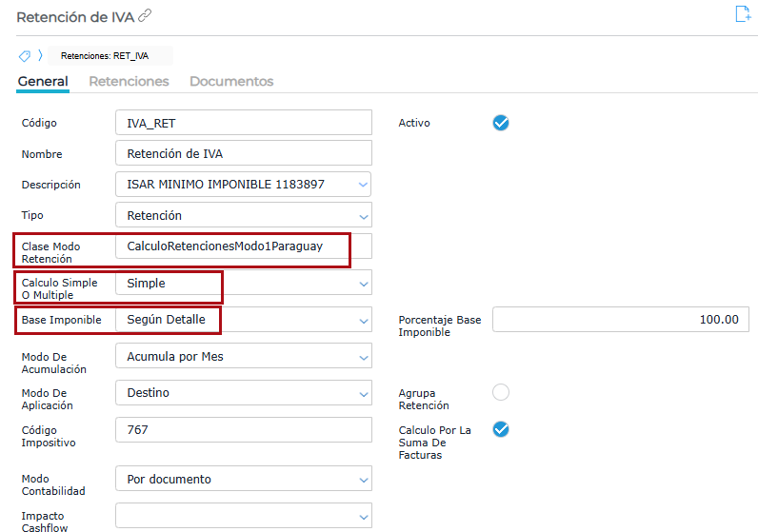Screen dimensions: 758x532
Task: Uncheck the Activo checkbox
Action: coord(501,123)
